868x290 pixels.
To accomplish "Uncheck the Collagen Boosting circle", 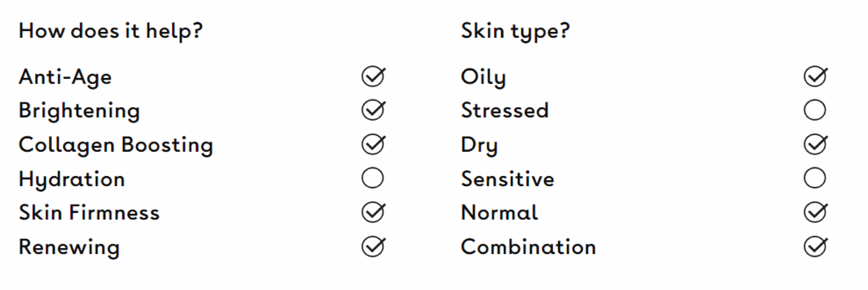I will 373,144.
